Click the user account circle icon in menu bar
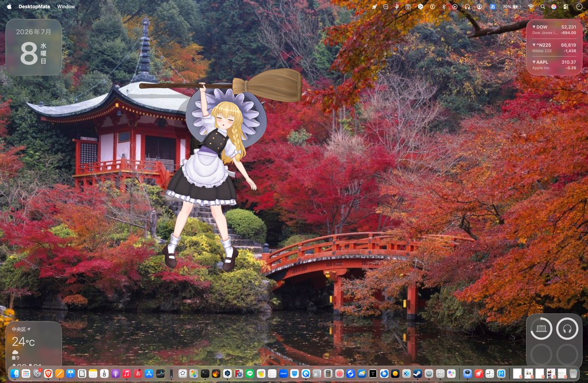 pyautogui.click(x=479, y=7)
